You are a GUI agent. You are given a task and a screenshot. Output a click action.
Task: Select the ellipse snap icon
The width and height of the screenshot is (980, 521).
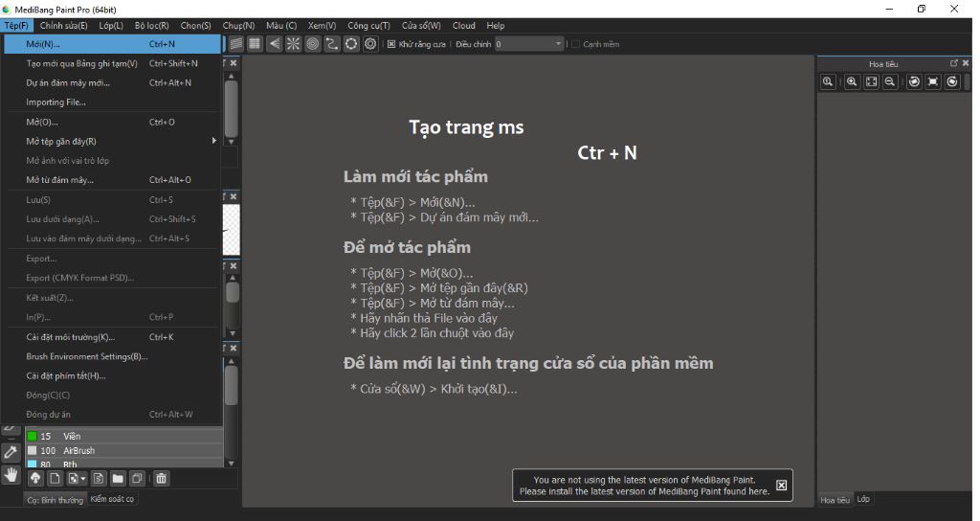pyautogui.click(x=351, y=44)
